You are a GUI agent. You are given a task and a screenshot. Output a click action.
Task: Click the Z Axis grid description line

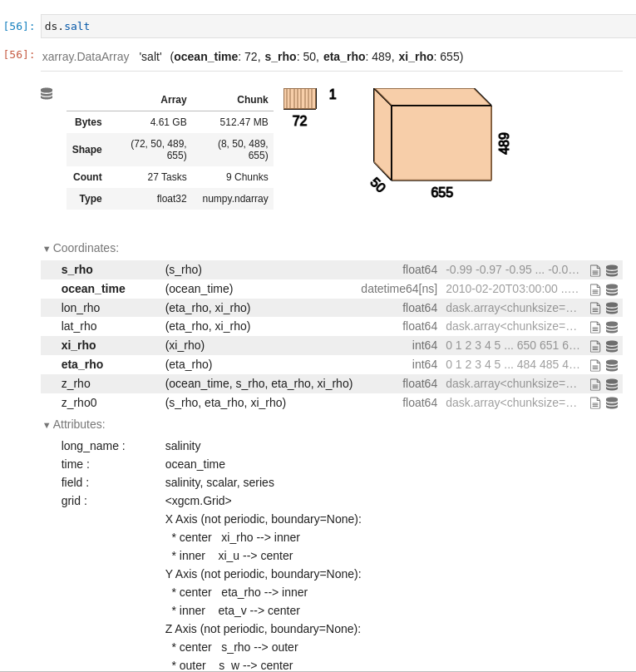pyautogui.click(x=263, y=629)
